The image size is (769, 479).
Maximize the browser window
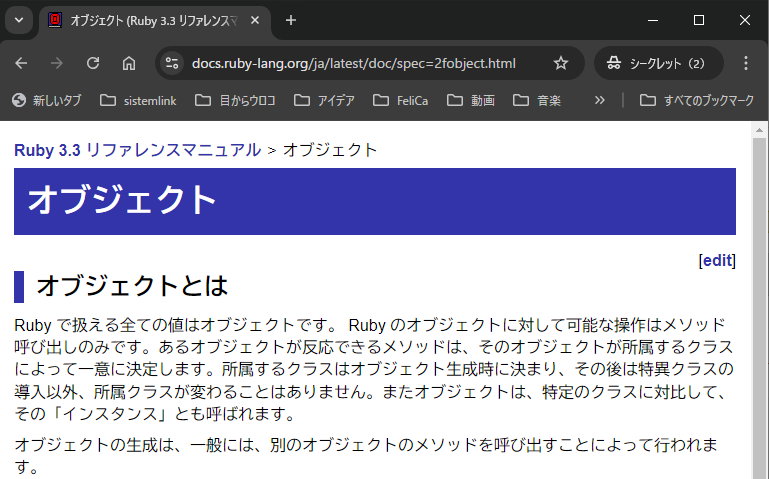click(699, 20)
